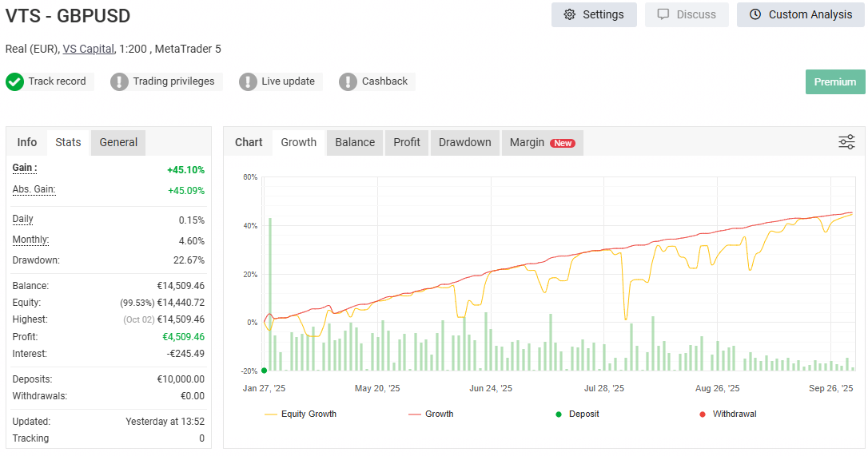Screen dimensions: 868x456
Task: Select the General tab in info panel
Action: [118, 142]
